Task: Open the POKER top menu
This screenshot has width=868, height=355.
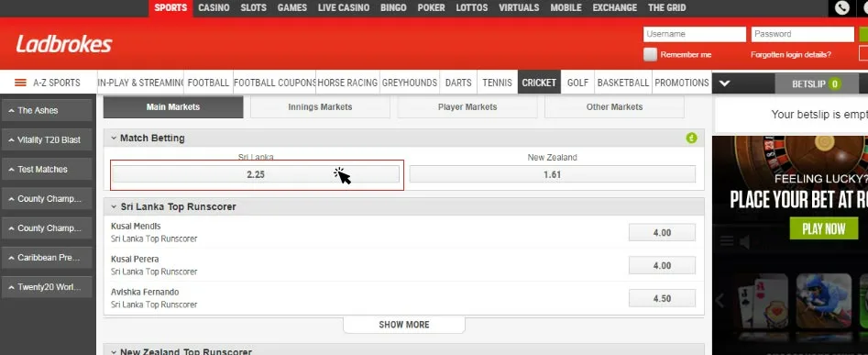Action: (431, 7)
